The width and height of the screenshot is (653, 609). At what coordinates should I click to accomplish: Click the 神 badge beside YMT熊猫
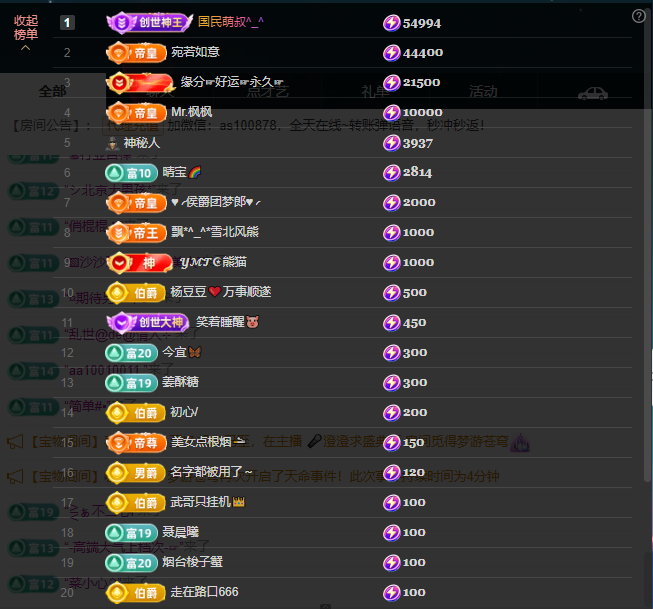140,263
